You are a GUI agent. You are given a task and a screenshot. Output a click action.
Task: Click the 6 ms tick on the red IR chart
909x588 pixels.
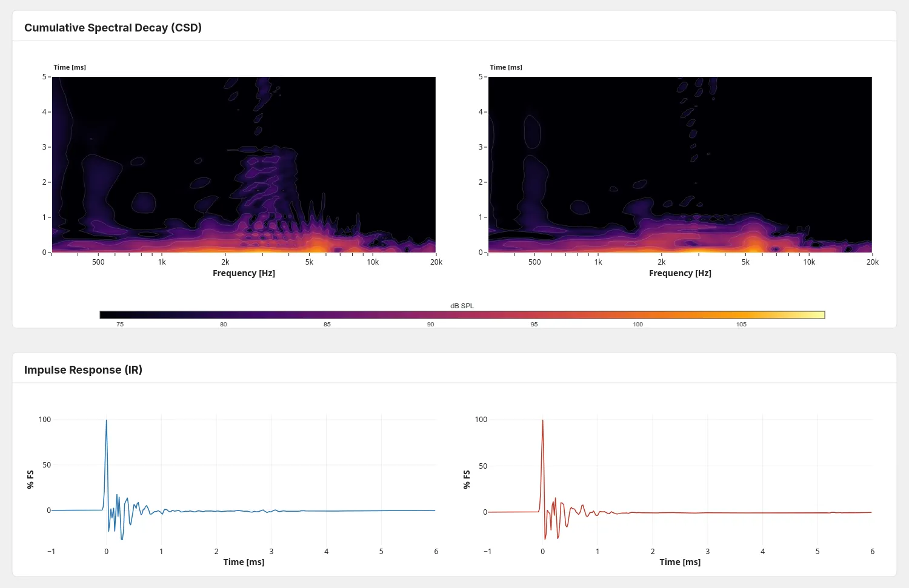coord(873,552)
